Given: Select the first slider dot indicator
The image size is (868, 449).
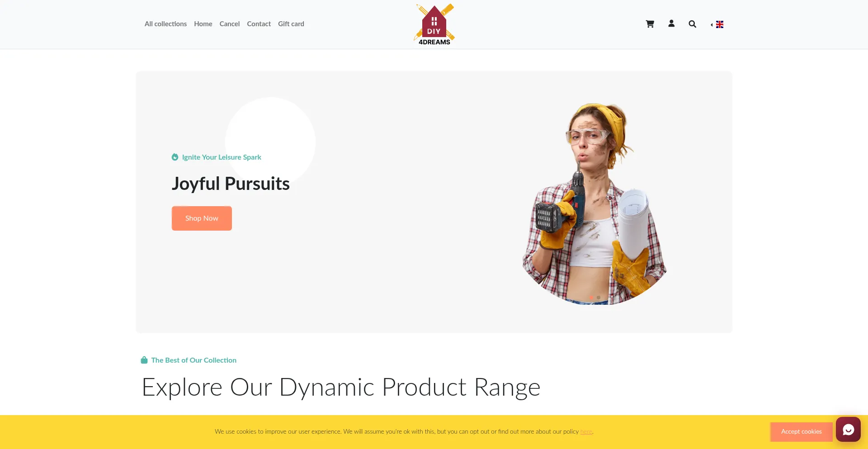Looking at the screenshot, I should 591,298.
